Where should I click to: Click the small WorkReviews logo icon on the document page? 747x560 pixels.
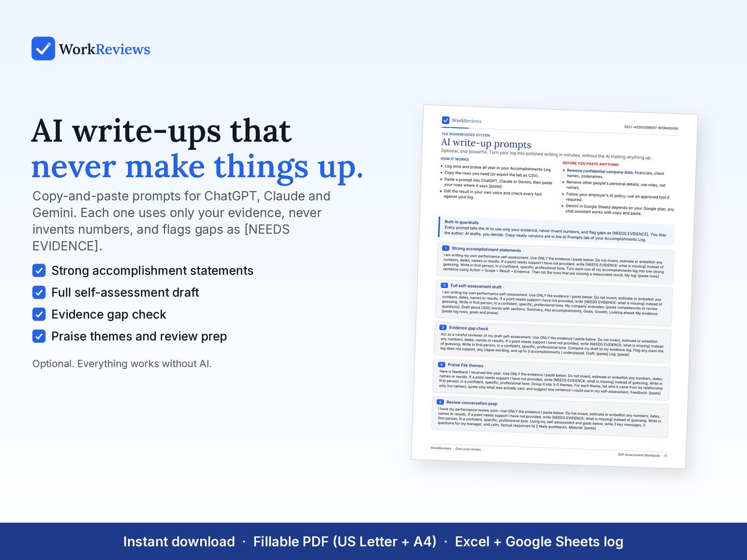446,120
